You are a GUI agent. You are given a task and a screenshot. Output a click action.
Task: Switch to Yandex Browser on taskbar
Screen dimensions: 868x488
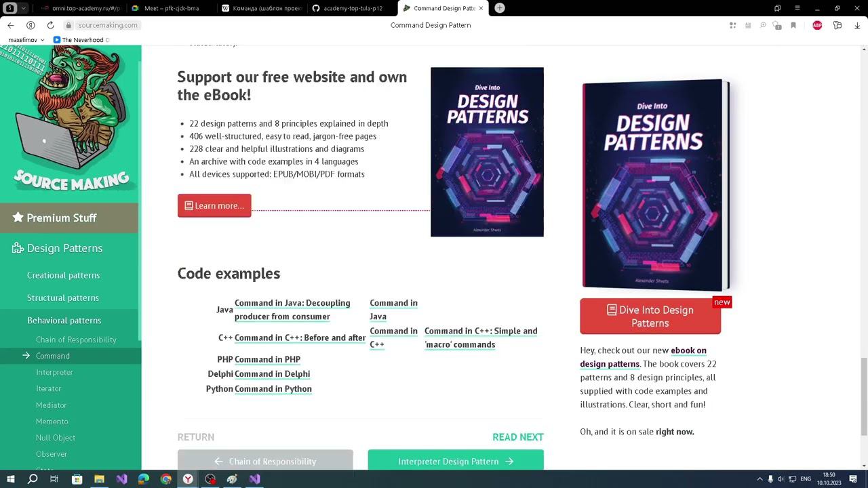(x=188, y=479)
